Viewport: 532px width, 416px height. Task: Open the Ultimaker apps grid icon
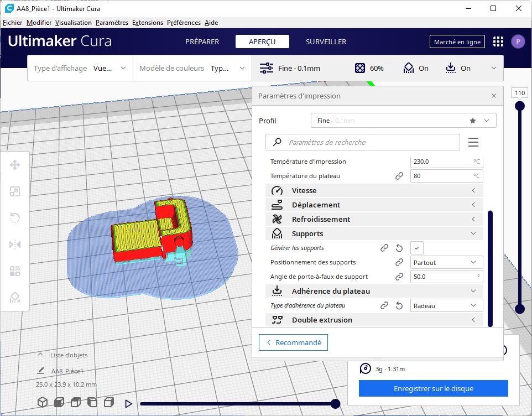pyautogui.click(x=498, y=41)
